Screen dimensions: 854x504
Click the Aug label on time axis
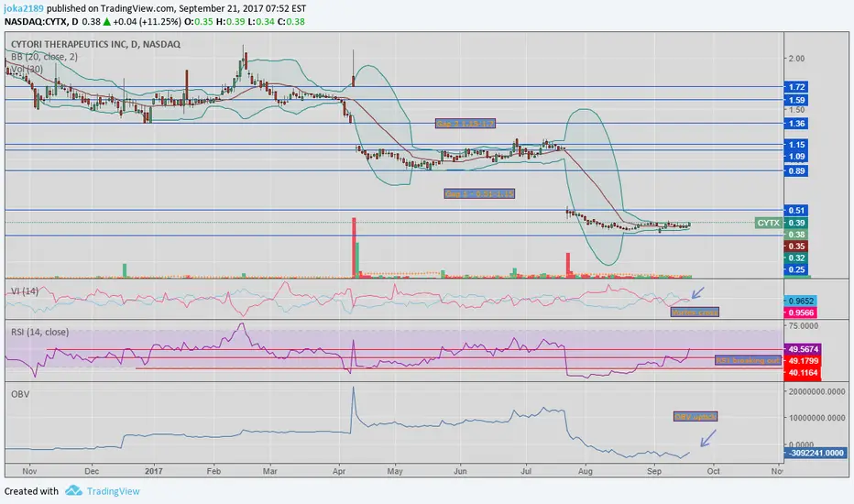click(x=586, y=471)
